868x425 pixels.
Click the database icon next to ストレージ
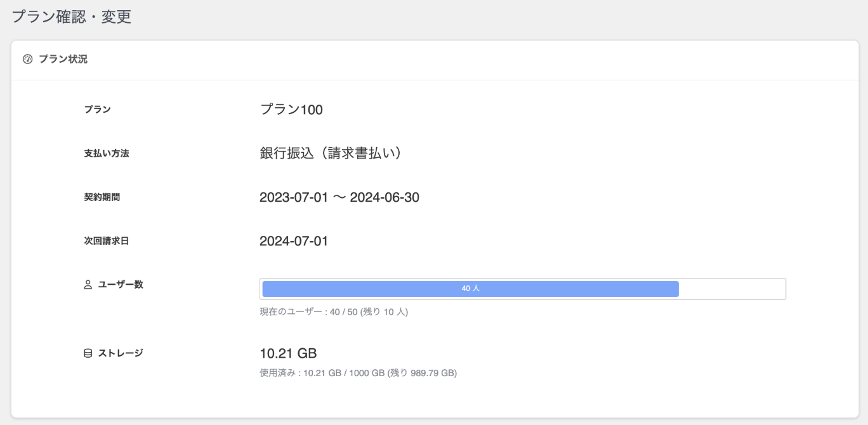click(88, 353)
